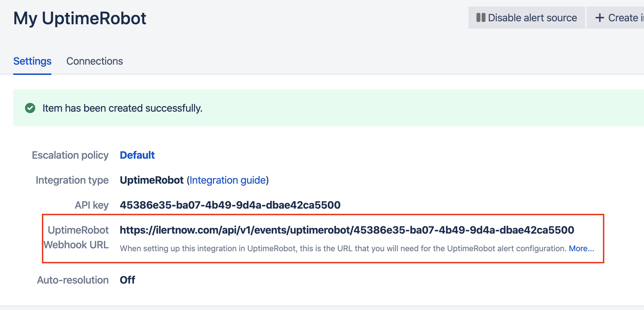The height and width of the screenshot is (310, 644).
Task: Click the bold UptimeRobot integration type name
Action: click(x=152, y=180)
